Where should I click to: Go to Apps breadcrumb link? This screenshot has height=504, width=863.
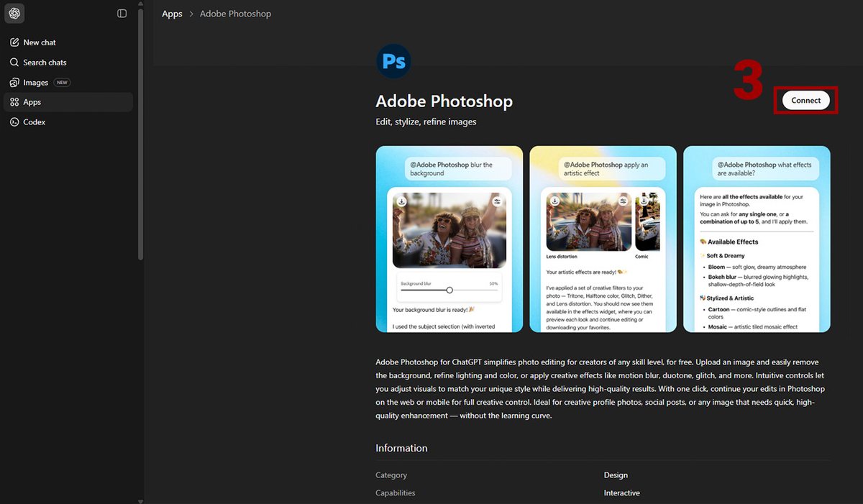(172, 14)
